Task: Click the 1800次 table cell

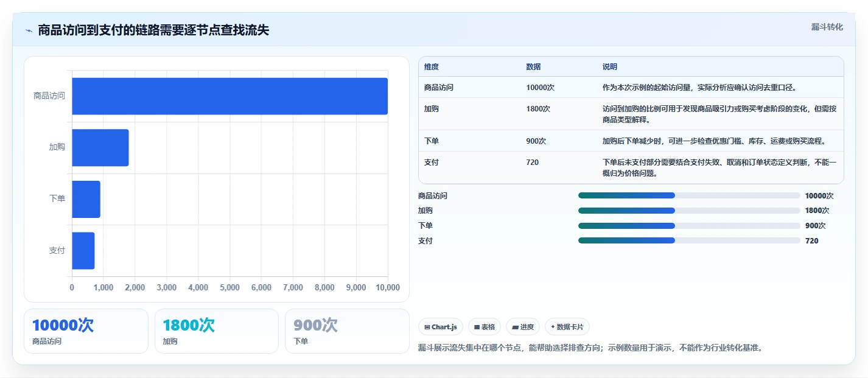Action: (x=538, y=109)
